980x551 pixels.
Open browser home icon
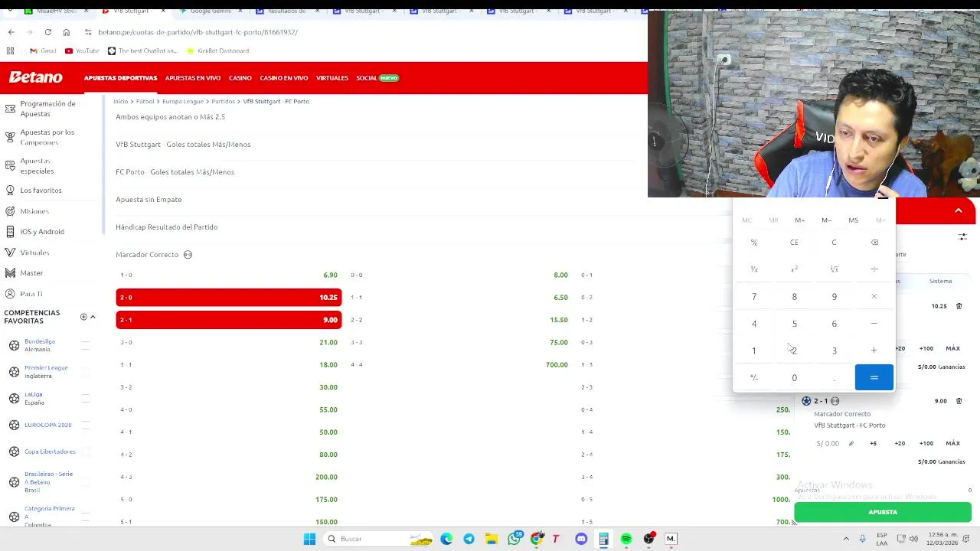tap(66, 32)
